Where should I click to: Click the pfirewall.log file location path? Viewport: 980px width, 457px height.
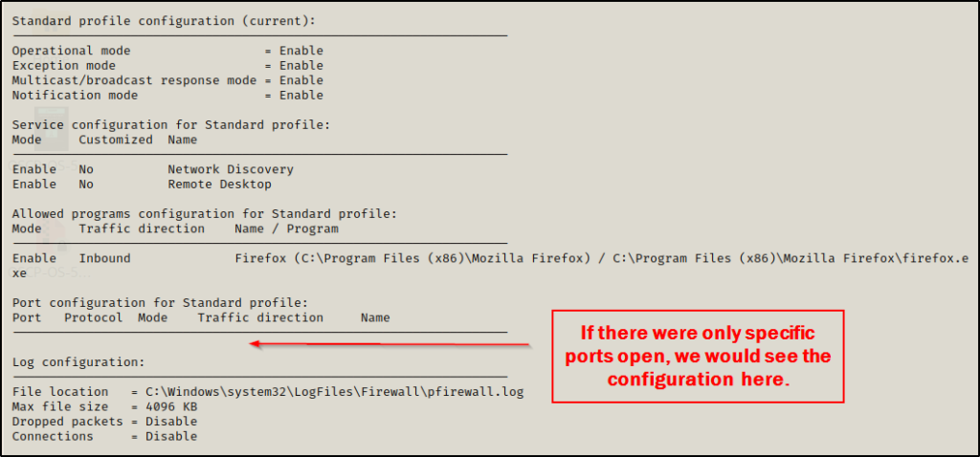(x=334, y=392)
